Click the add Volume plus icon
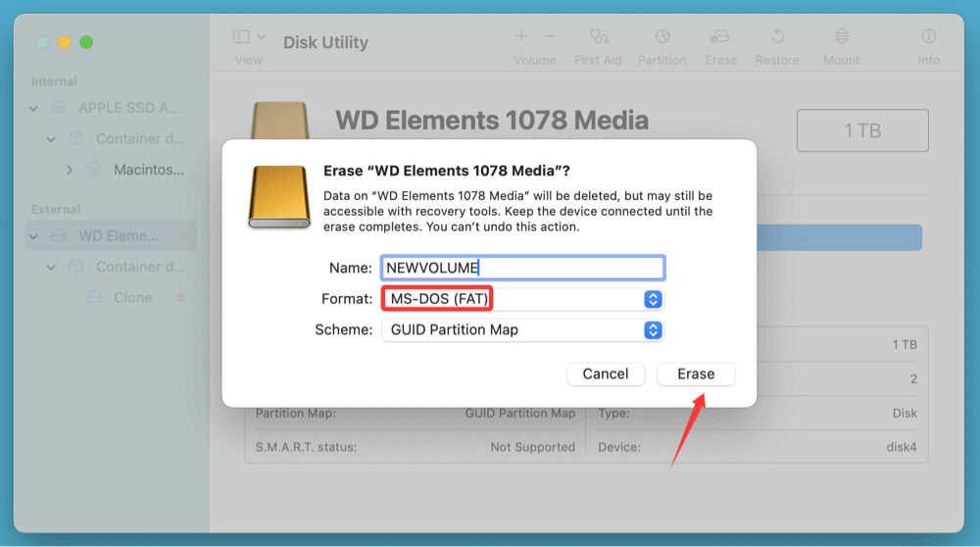 pyautogui.click(x=520, y=36)
